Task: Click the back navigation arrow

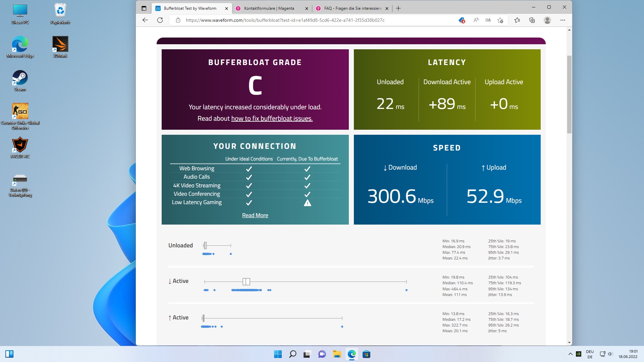Action: [x=145, y=20]
